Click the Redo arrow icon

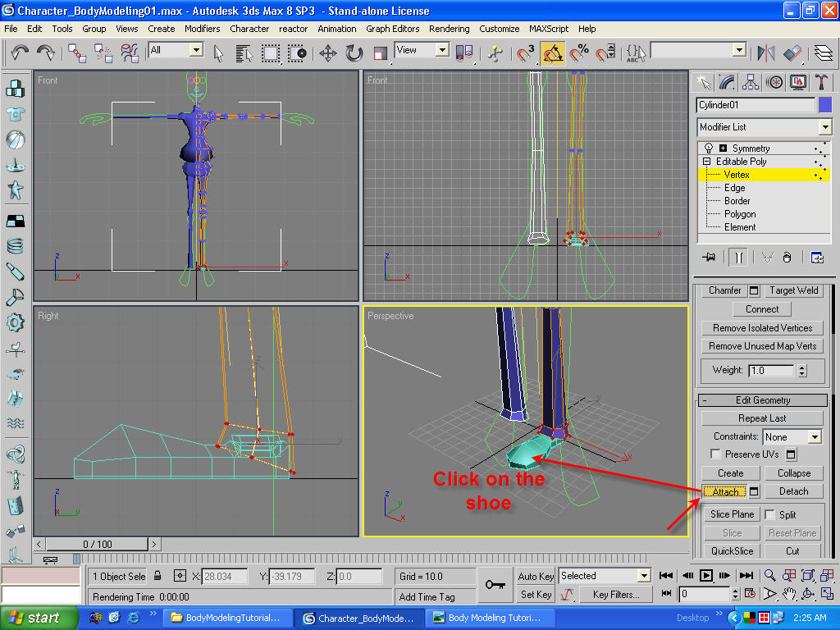tap(46, 52)
